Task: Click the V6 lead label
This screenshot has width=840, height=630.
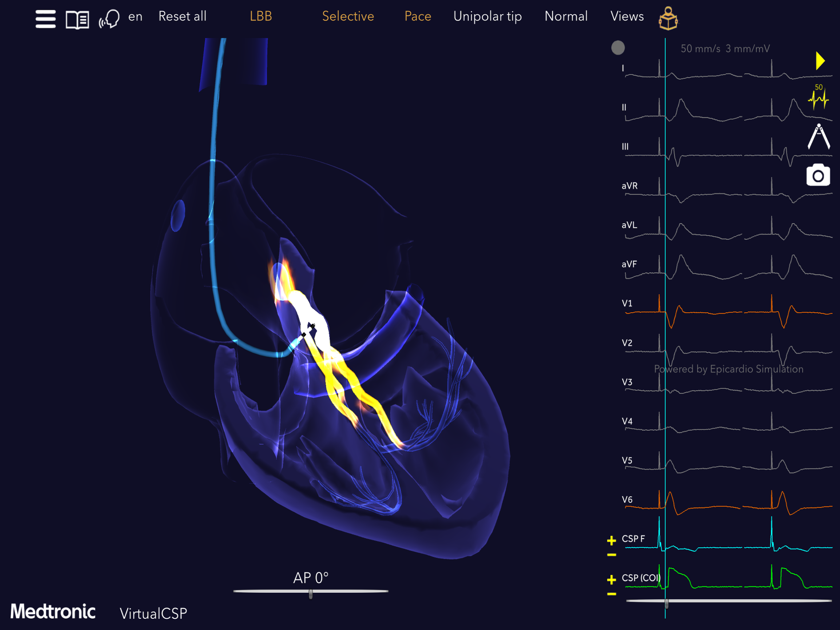Action: click(627, 499)
